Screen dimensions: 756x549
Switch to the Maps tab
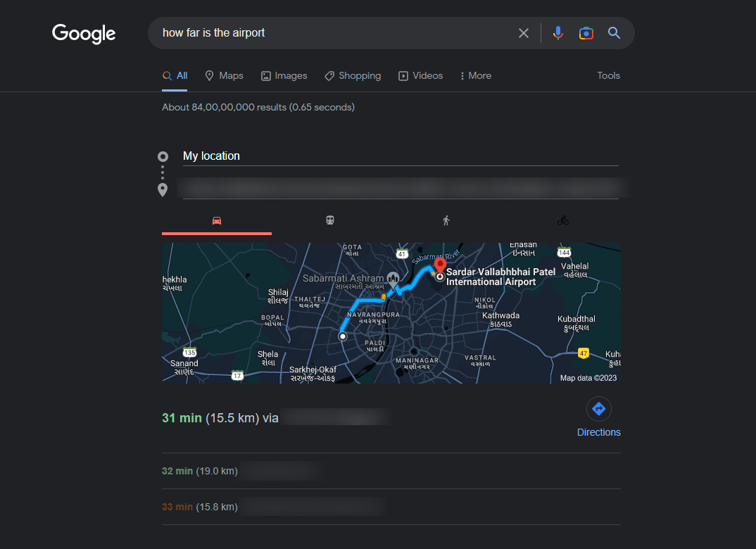(225, 76)
